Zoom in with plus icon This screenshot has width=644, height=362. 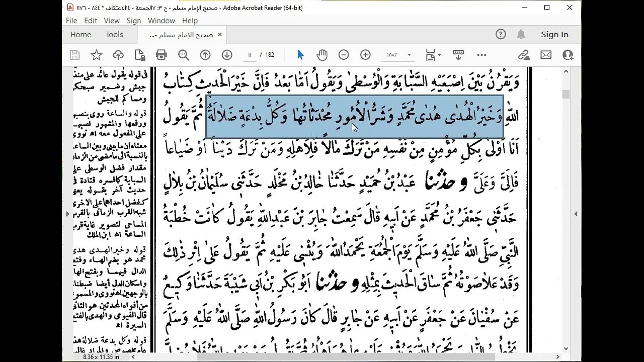tap(365, 55)
